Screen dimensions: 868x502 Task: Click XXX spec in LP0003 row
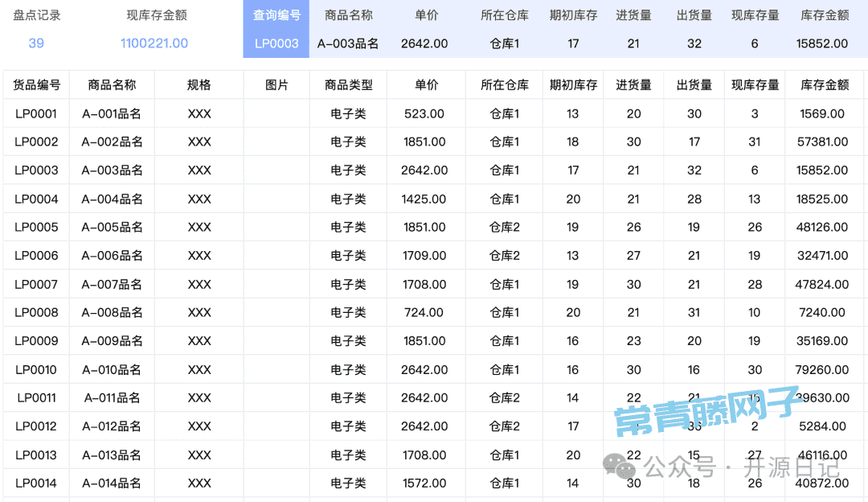point(199,170)
